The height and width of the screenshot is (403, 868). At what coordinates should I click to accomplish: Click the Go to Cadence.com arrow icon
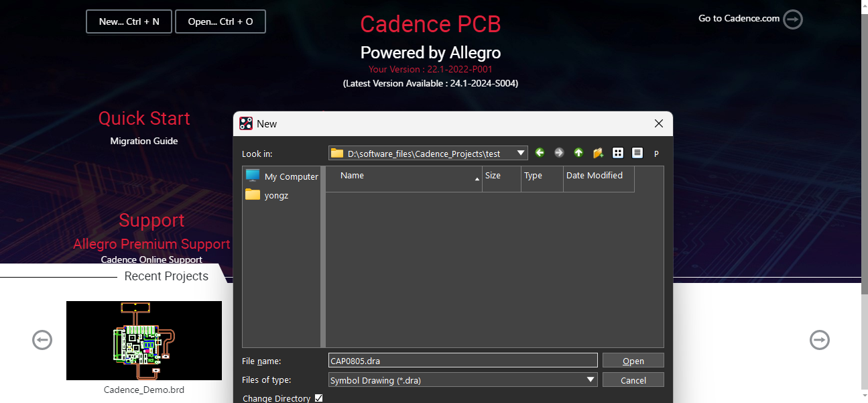[793, 19]
